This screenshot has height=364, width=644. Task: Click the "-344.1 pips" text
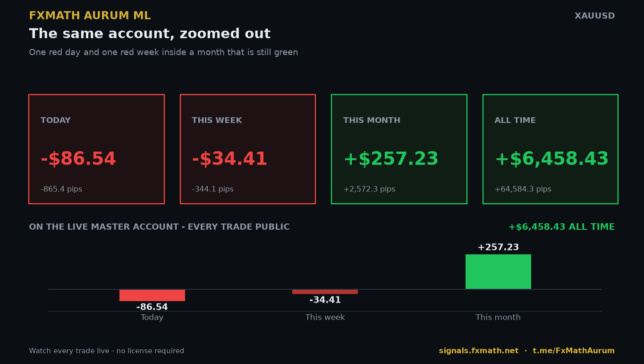212,189
